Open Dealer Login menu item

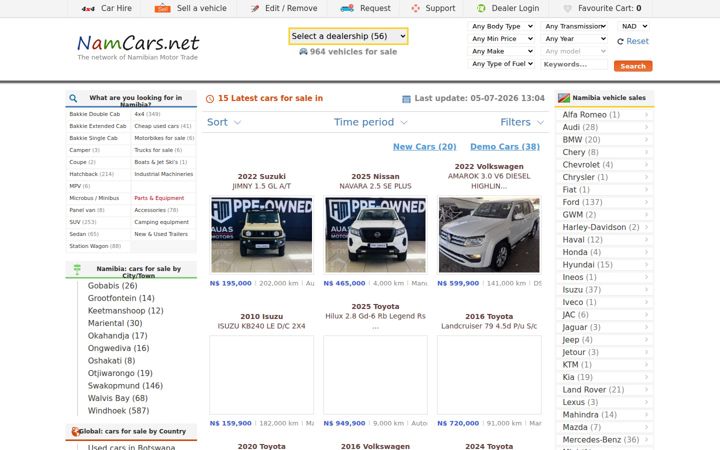click(x=508, y=8)
